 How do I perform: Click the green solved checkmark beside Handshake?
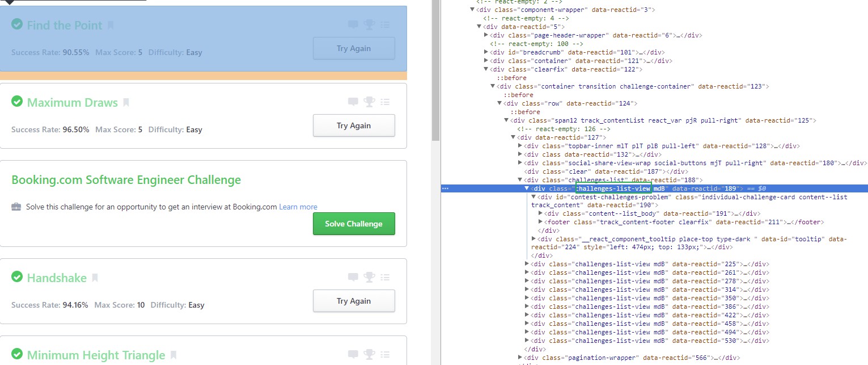(17, 278)
